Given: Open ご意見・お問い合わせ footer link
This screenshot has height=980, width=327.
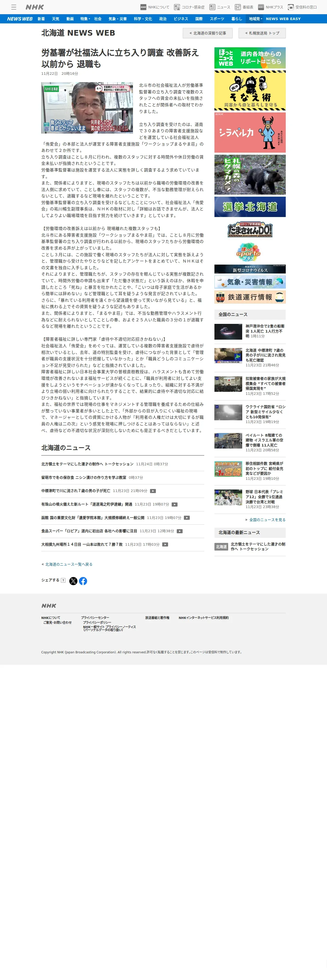Looking at the screenshot, I should click(58, 622).
